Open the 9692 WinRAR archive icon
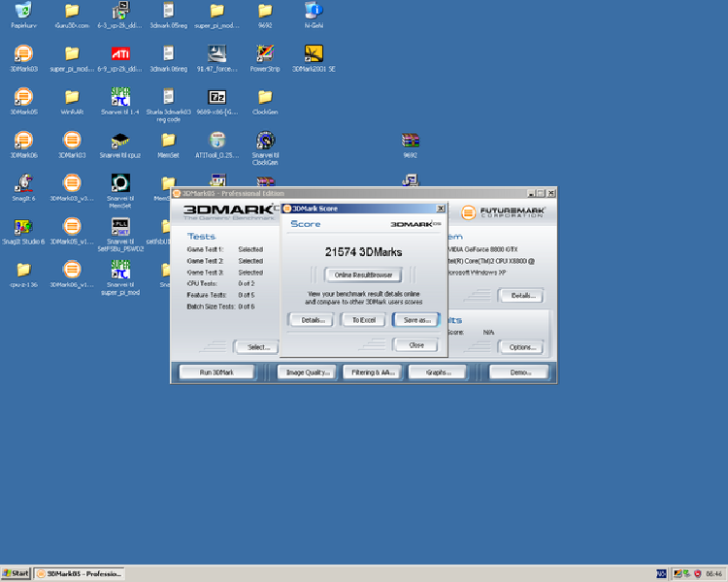The image size is (728, 582). [410, 145]
